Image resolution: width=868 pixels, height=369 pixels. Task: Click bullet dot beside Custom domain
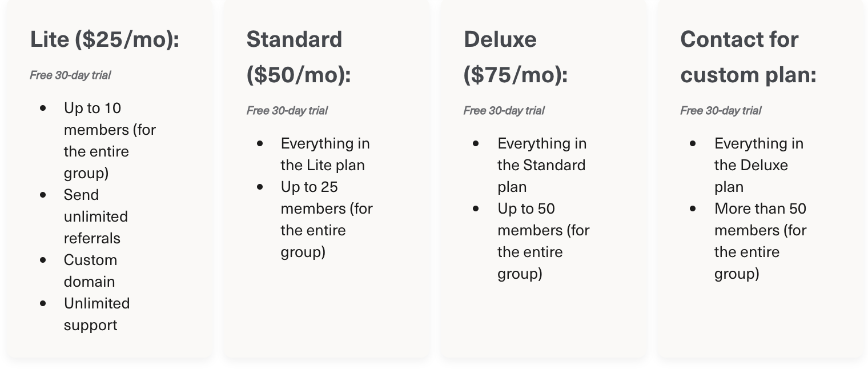[x=43, y=260]
